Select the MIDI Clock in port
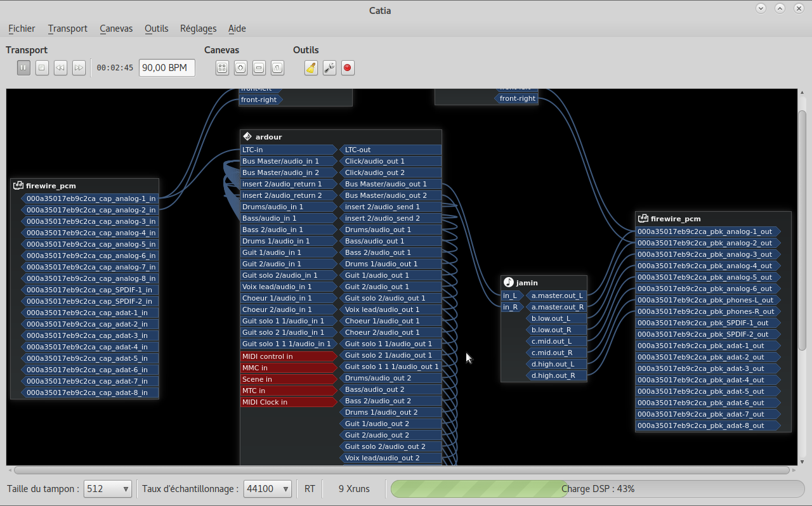 (289, 402)
